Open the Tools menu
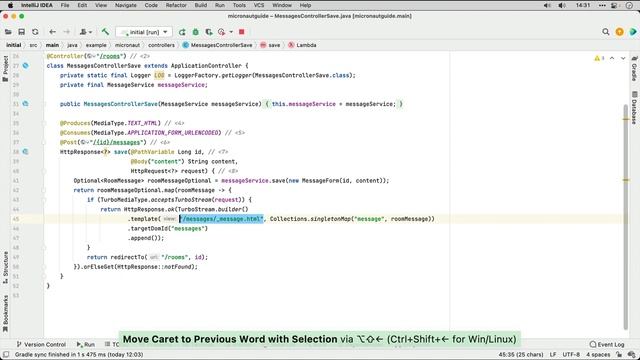This screenshot has height=360, width=640. tap(239, 5)
